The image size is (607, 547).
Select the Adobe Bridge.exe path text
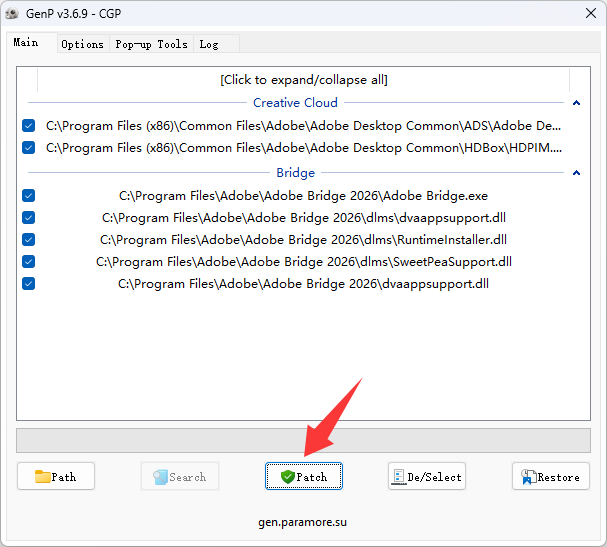304,196
